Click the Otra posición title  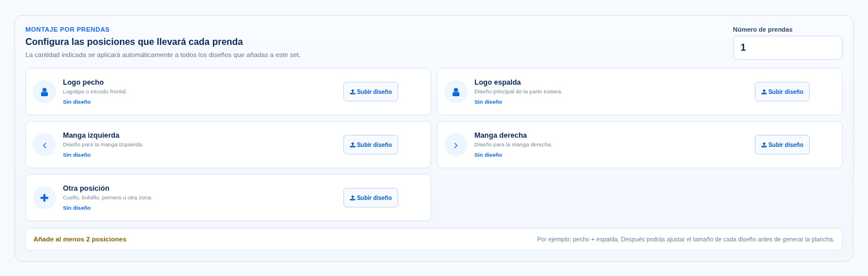86,188
